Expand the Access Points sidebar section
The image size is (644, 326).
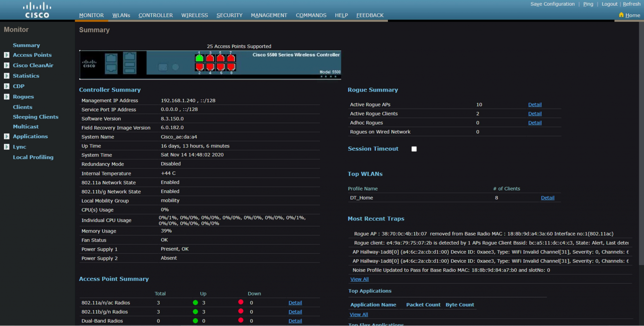(7, 55)
